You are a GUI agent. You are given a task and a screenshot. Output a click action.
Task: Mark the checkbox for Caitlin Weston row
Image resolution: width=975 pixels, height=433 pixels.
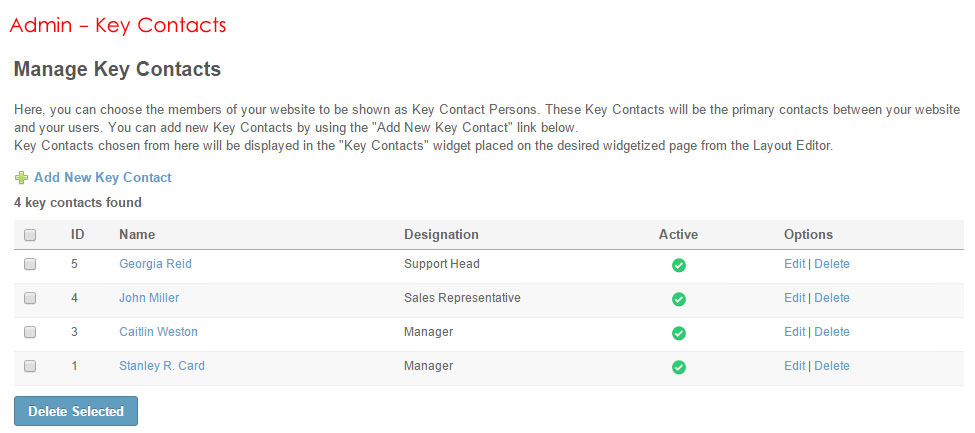pos(30,332)
